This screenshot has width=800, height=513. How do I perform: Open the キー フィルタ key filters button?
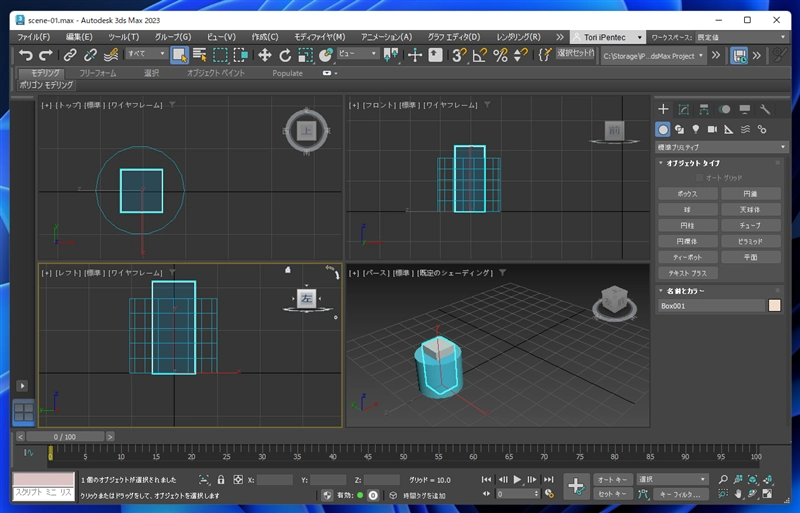[x=680, y=494]
